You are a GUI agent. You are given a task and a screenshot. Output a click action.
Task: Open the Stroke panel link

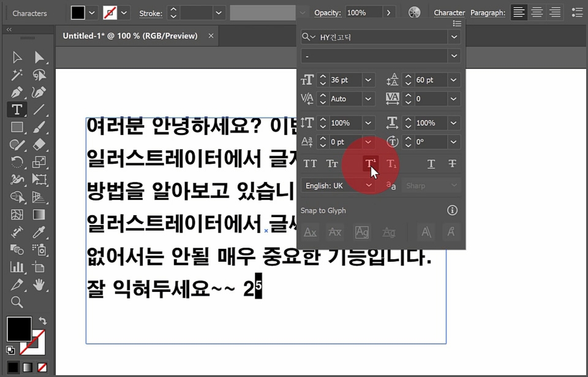[x=151, y=13]
